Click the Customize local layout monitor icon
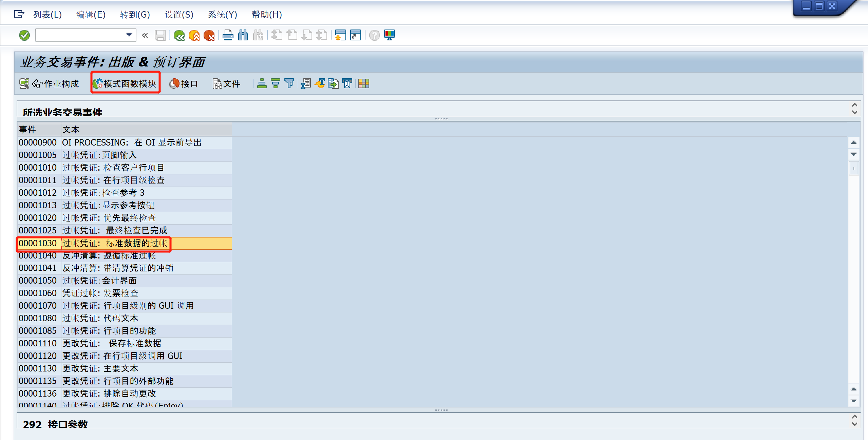The height and width of the screenshot is (440, 868). coord(390,35)
